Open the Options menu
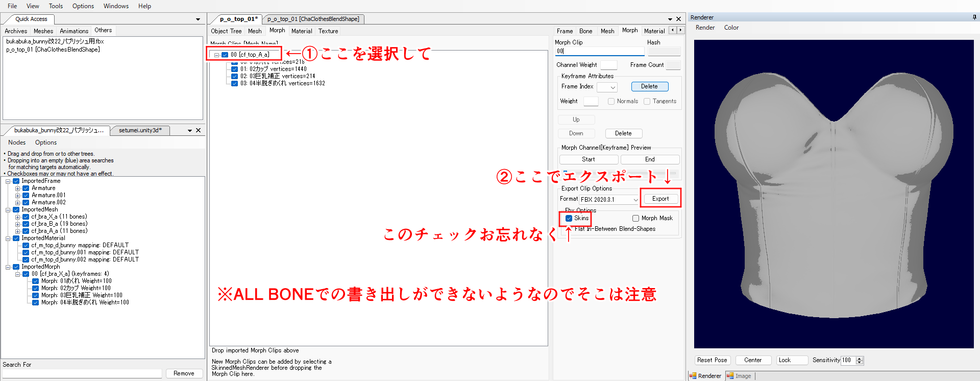 [x=83, y=6]
